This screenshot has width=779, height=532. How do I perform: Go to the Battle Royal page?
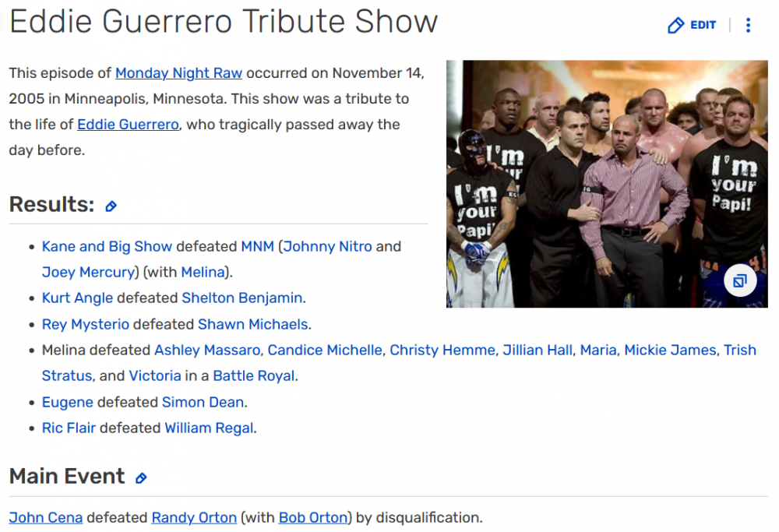254,376
